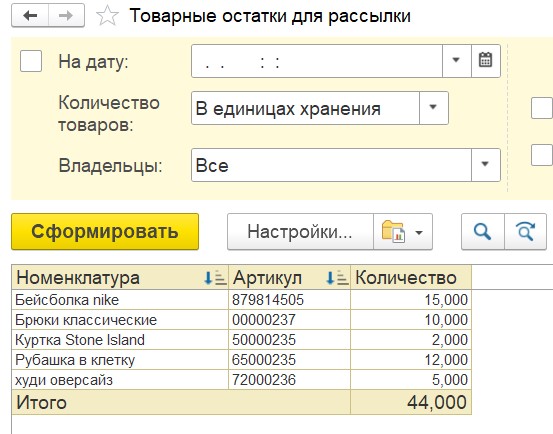Open Настройки... button

tap(300, 232)
